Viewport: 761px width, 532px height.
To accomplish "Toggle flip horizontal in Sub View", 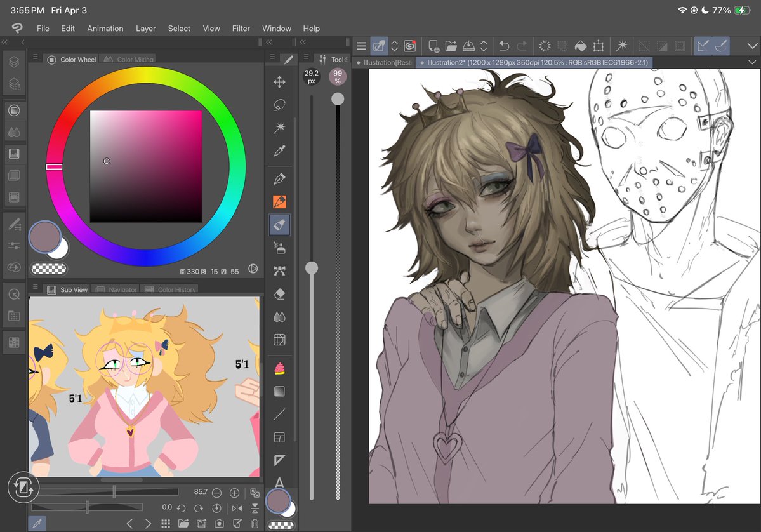I will point(237,509).
